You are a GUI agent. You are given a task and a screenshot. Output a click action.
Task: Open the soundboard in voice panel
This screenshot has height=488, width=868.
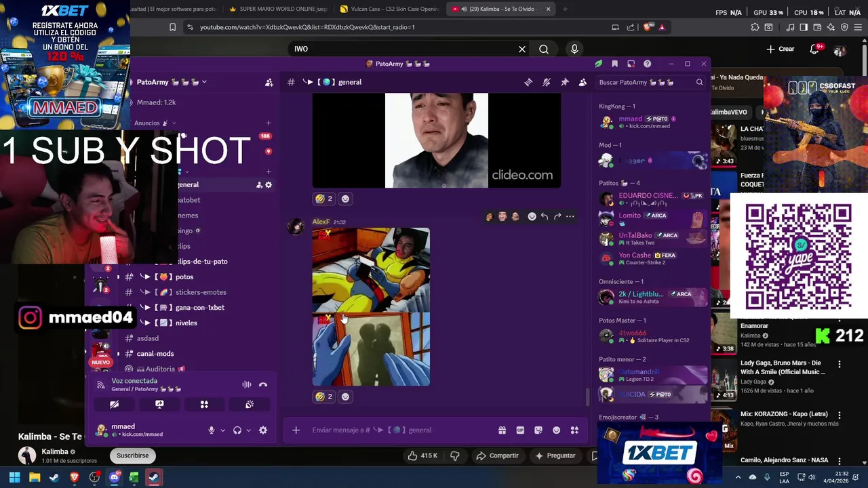point(250,404)
